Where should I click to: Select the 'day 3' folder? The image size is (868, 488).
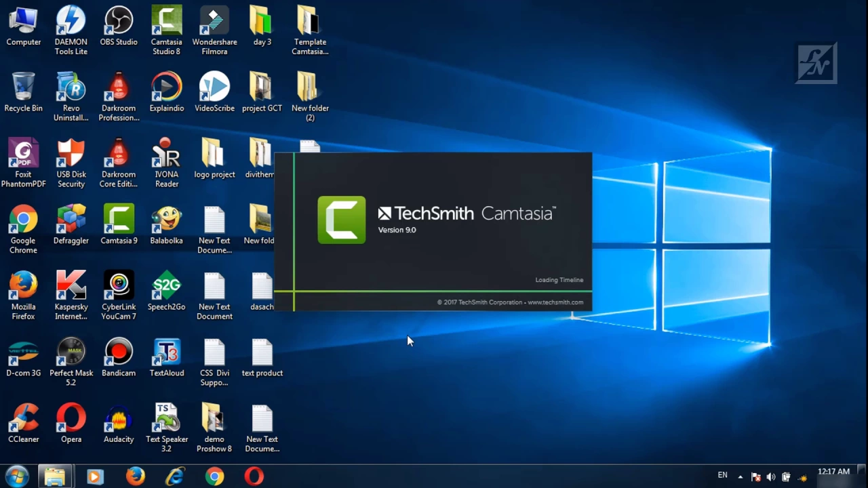(262, 27)
